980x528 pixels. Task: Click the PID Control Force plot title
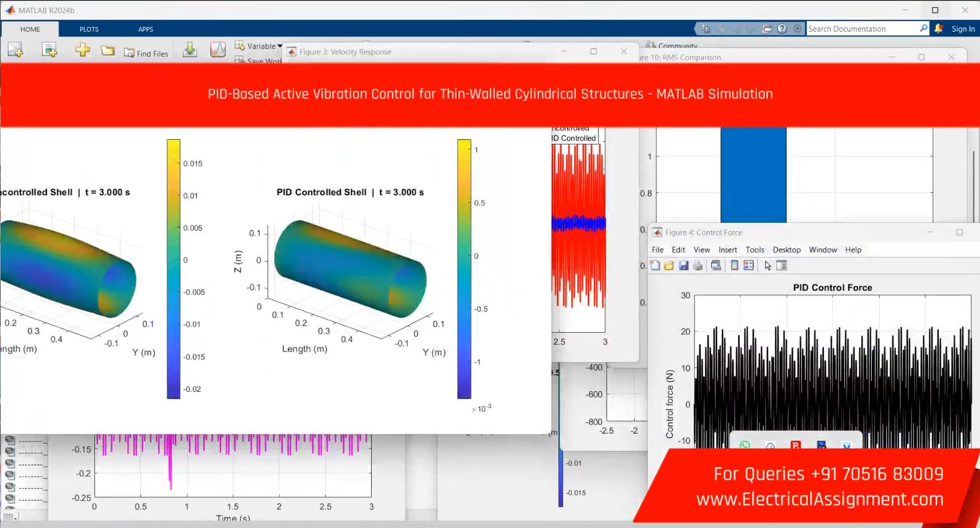pos(832,287)
